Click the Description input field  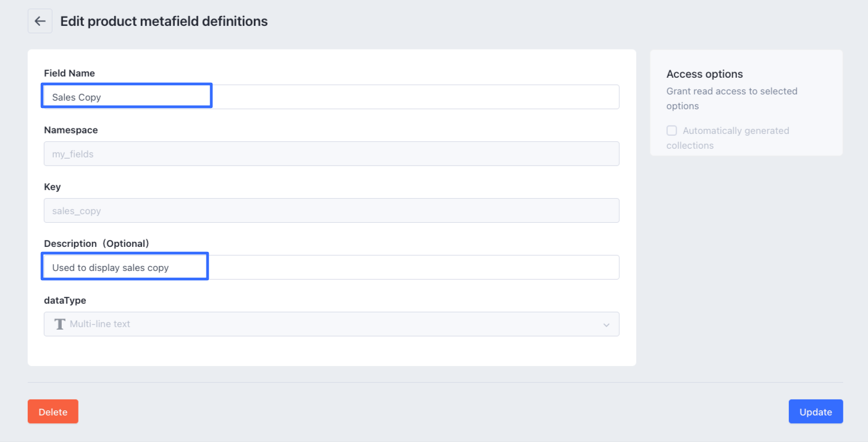(331, 267)
